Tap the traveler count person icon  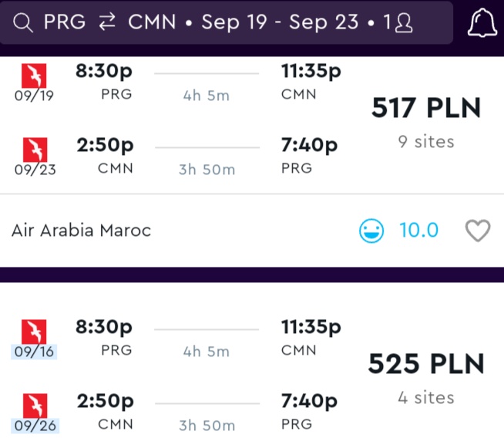point(404,23)
